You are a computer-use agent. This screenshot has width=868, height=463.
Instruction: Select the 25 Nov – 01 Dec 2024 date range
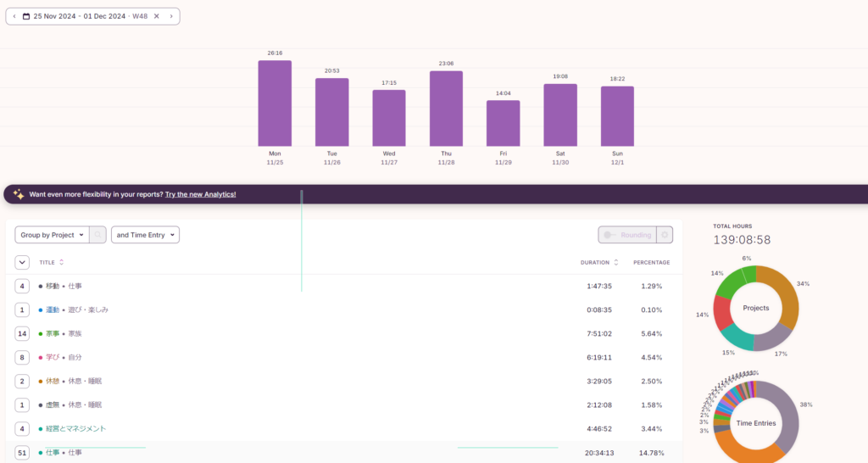click(x=91, y=16)
